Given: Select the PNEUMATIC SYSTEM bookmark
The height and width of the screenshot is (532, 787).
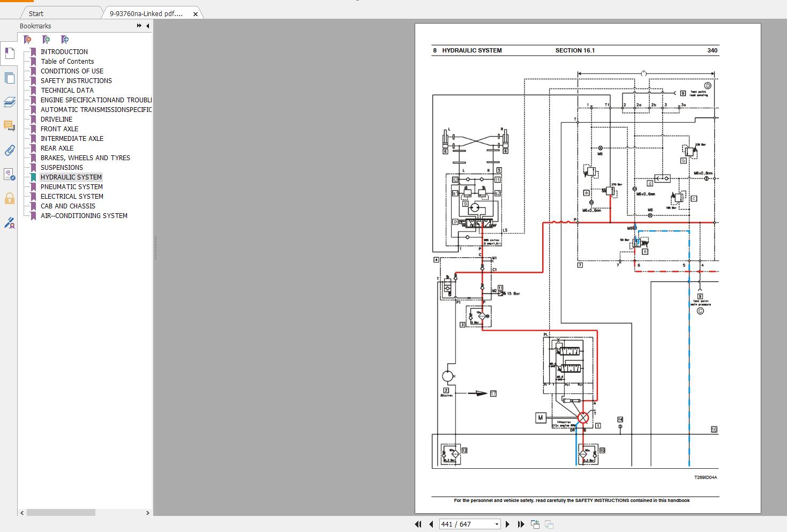Looking at the screenshot, I should (x=72, y=186).
